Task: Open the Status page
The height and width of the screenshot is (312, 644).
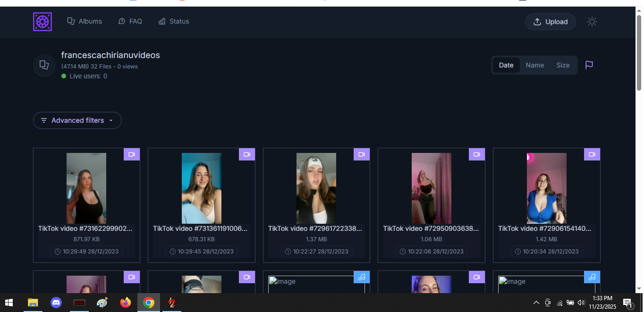Action: click(x=173, y=21)
